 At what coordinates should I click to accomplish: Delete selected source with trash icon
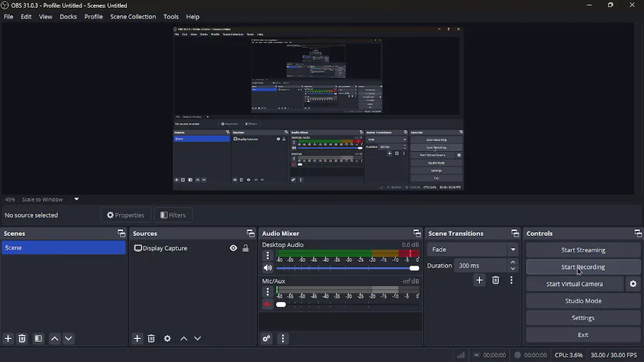(x=151, y=338)
